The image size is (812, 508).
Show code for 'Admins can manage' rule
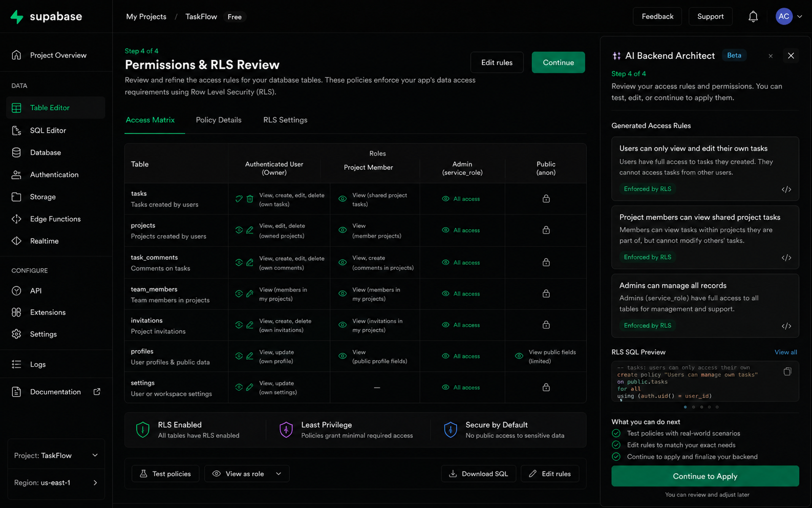pos(786,326)
